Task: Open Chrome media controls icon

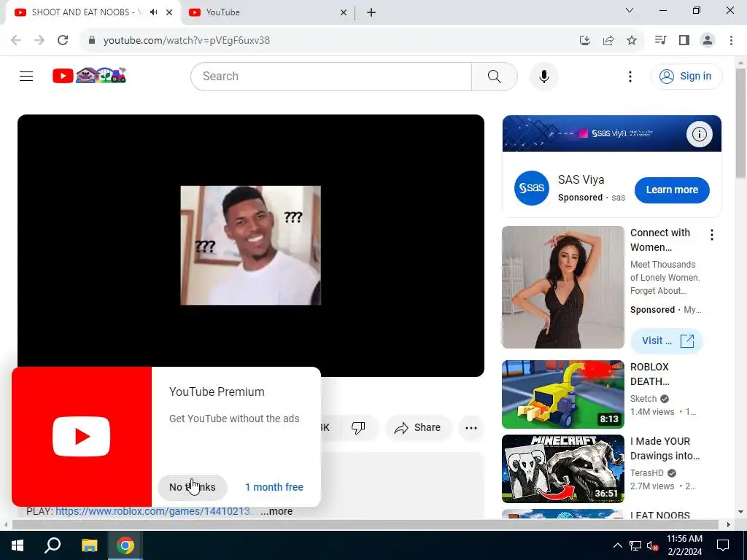Action: tap(660, 40)
